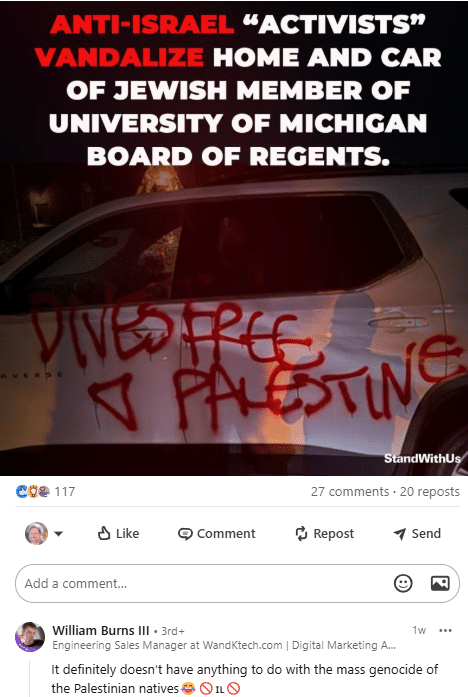This screenshot has width=468, height=697.
Task: Open the 27 comments link
Action: [x=350, y=491]
